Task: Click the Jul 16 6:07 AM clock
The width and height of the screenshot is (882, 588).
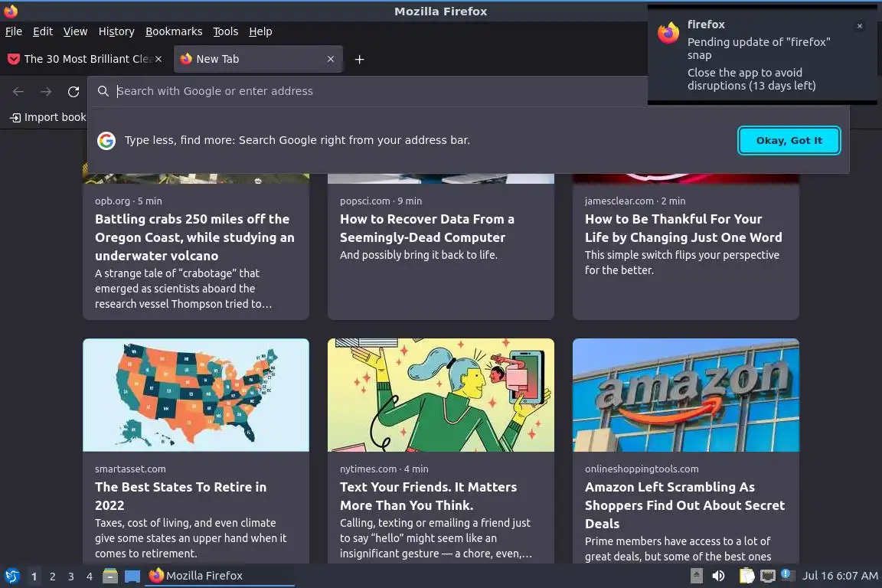Action: point(840,576)
